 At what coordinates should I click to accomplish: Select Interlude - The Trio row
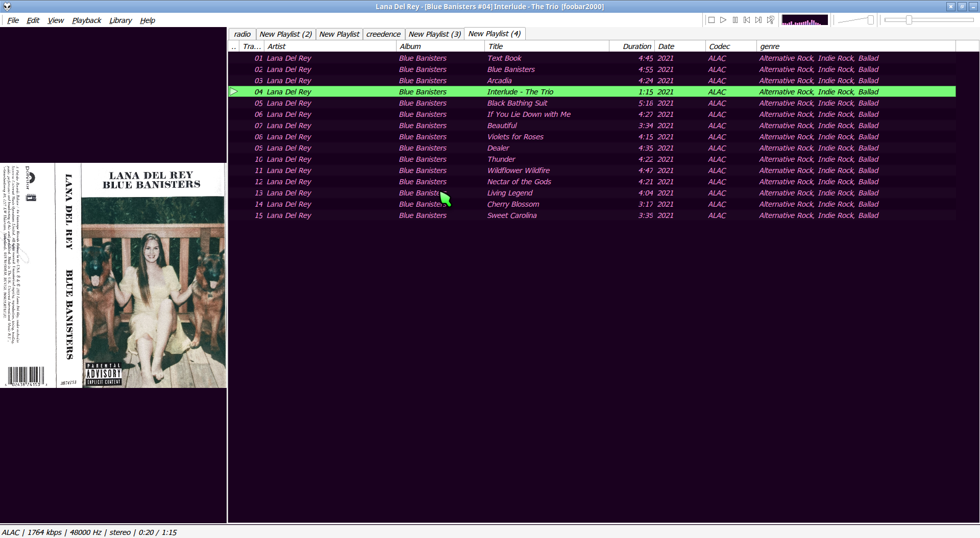(x=592, y=92)
